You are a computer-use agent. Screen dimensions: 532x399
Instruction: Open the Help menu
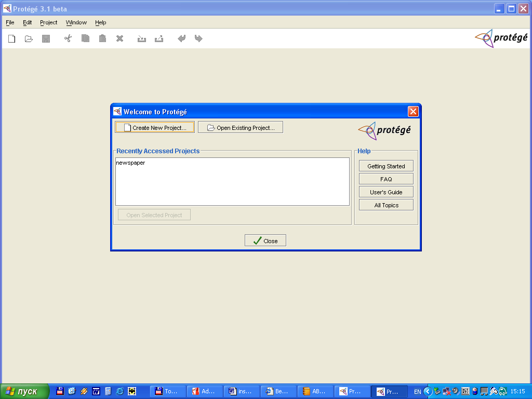pos(100,22)
